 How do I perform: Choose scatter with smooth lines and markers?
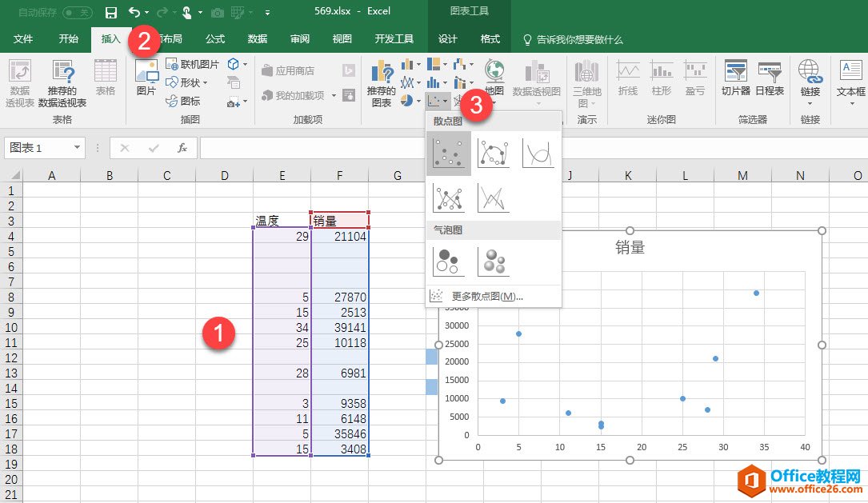[x=494, y=154]
